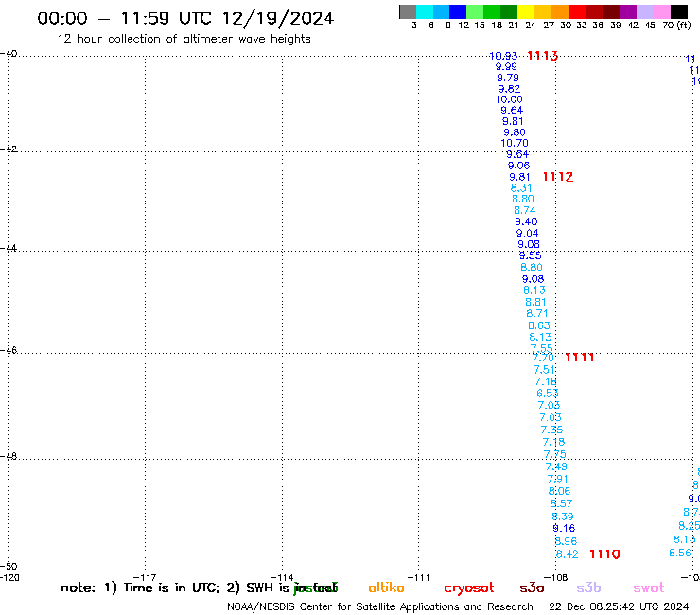
Task: Click the wave height value 9.79
Action: [508, 78]
